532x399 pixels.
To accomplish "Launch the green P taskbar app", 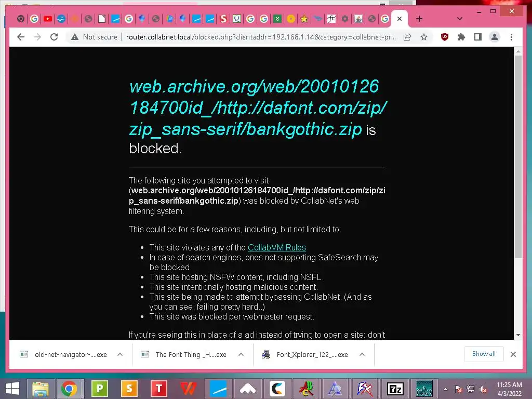I will click(99, 389).
